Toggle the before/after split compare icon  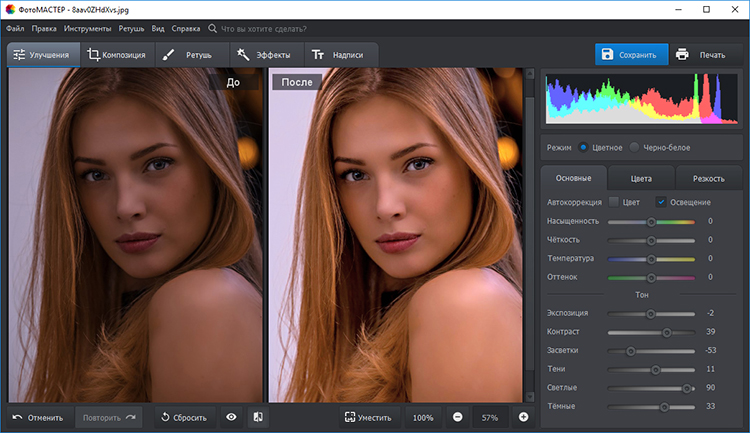[257, 417]
